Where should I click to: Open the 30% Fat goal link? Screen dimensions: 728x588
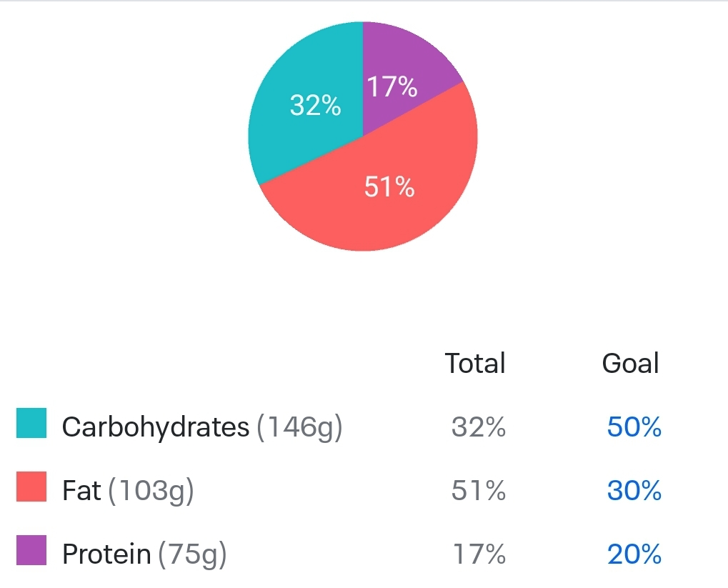pos(634,491)
